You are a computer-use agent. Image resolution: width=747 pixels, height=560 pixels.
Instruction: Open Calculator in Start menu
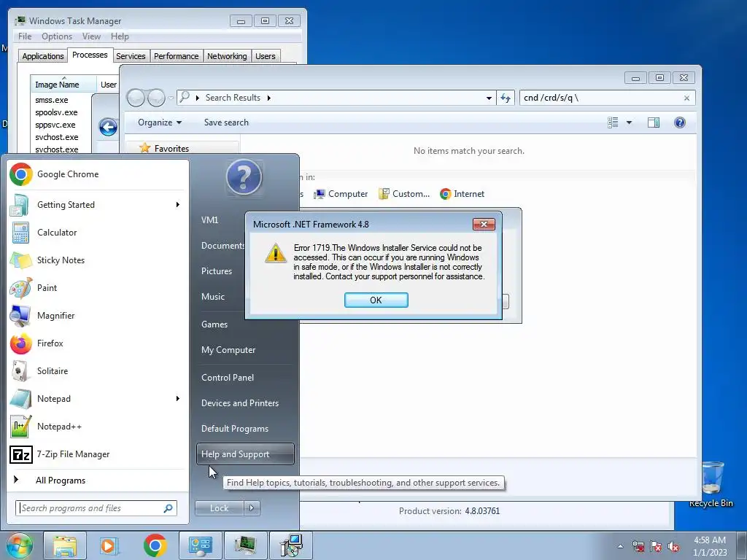98,233
